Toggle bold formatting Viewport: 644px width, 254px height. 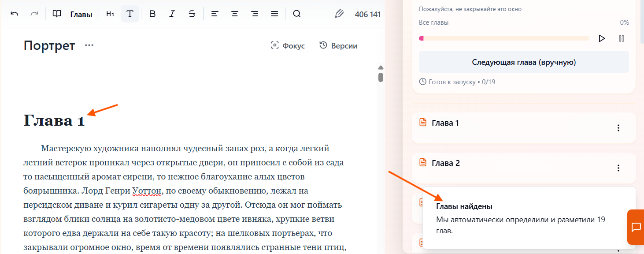152,14
